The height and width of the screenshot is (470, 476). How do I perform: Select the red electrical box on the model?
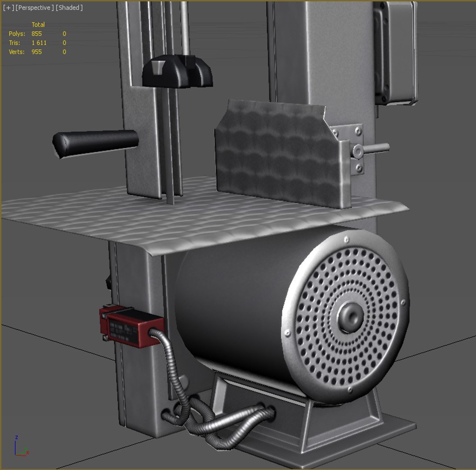pyautogui.click(x=132, y=326)
